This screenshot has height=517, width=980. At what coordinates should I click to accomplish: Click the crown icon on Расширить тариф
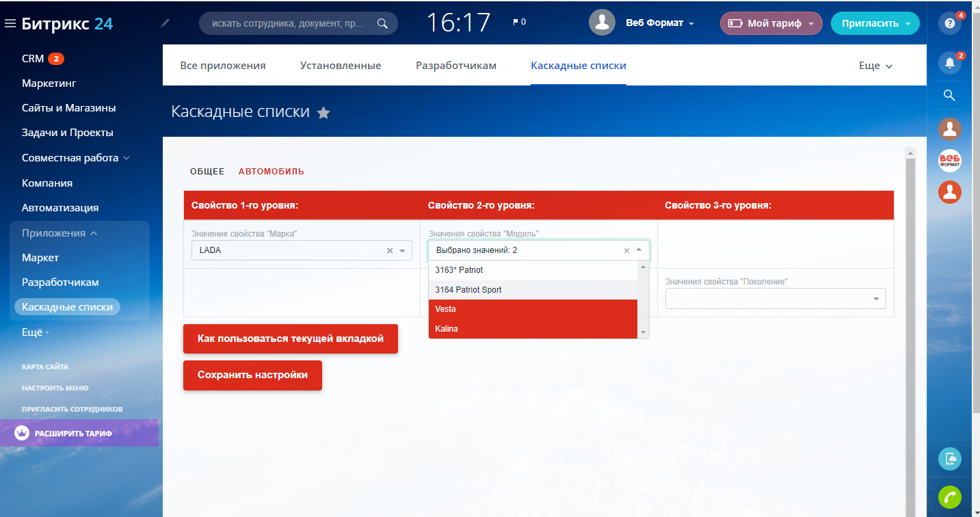22,433
